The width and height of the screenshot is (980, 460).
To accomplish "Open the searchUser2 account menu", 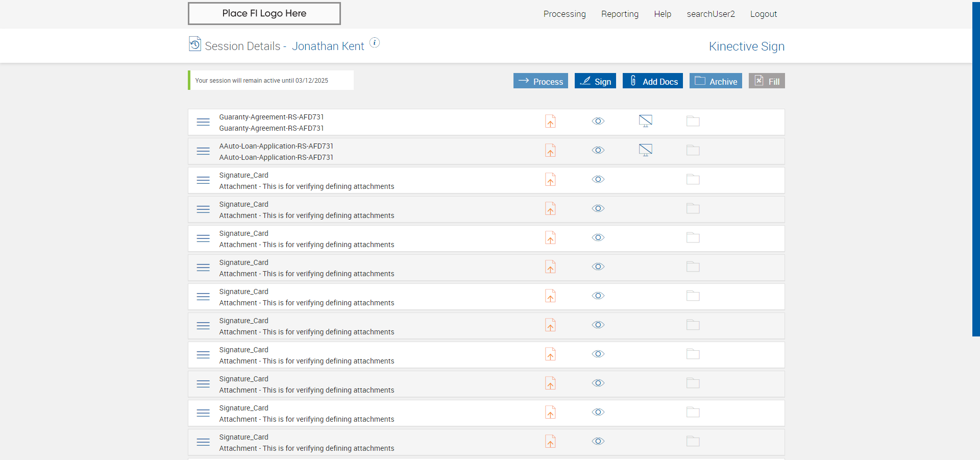I will [710, 14].
